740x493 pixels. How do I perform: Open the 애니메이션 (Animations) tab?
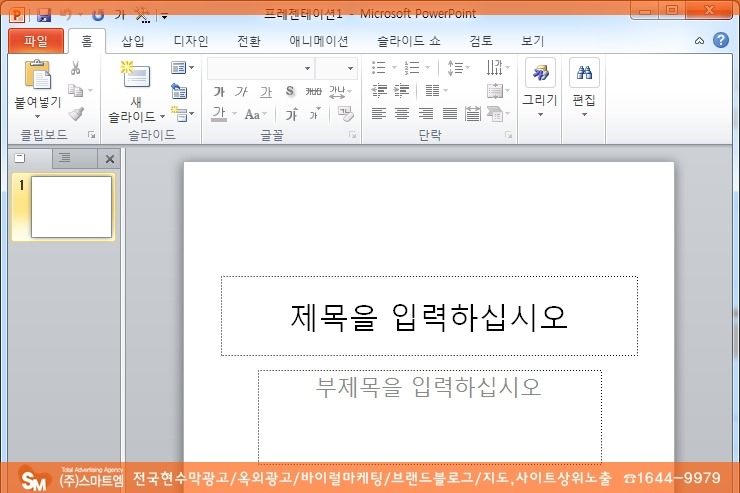coord(318,41)
